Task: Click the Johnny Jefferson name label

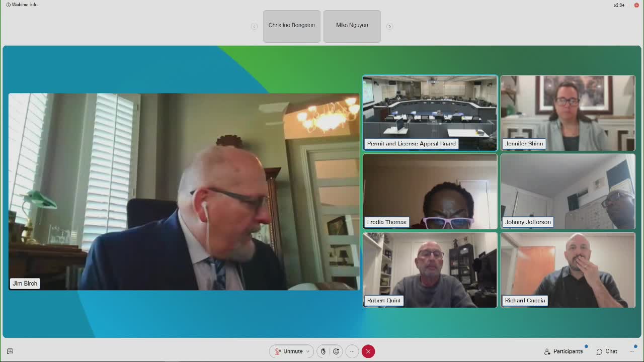Action: pyautogui.click(x=528, y=222)
